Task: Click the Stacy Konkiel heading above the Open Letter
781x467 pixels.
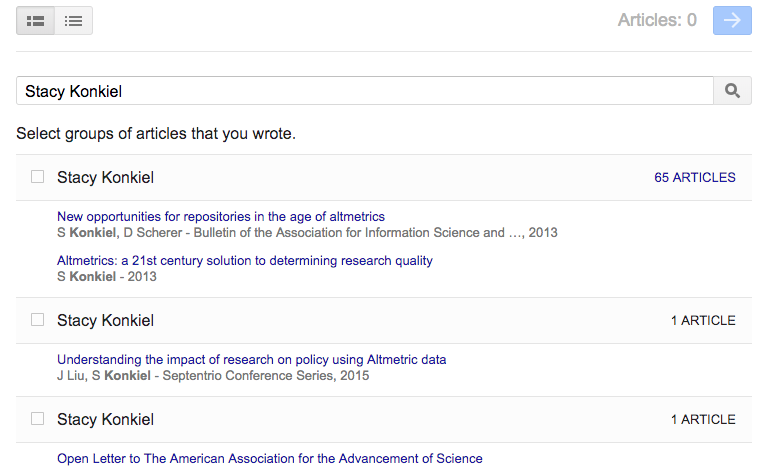Action: [105, 420]
